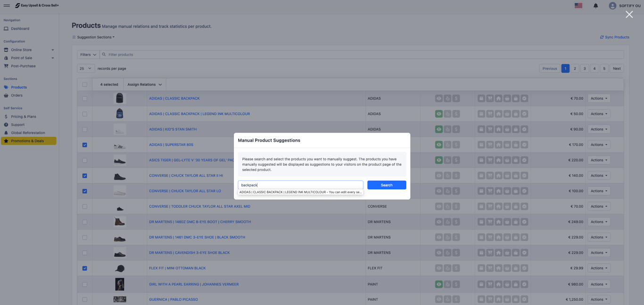Open the notifications bell icon

pyautogui.click(x=595, y=6)
